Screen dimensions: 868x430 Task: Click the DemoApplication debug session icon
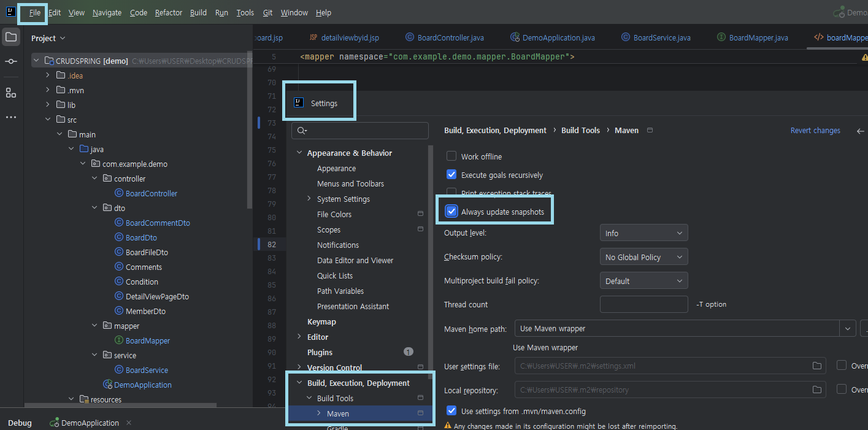pos(54,423)
